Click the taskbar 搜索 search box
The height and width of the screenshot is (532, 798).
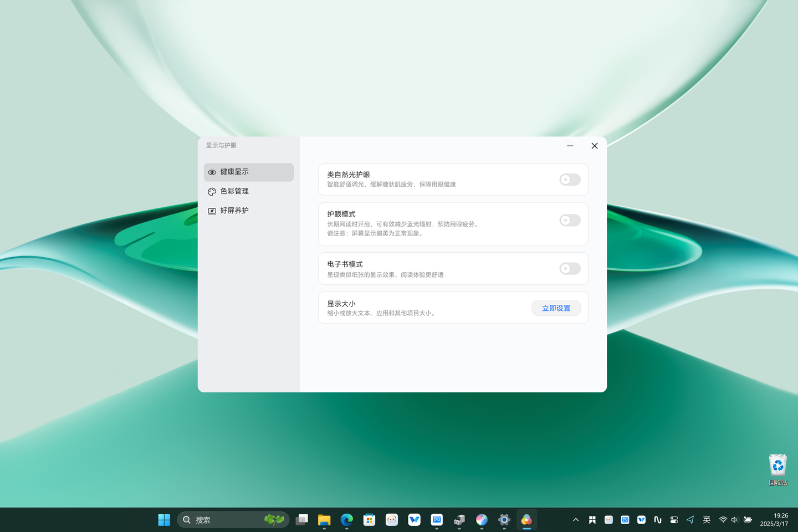pos(233,520)
